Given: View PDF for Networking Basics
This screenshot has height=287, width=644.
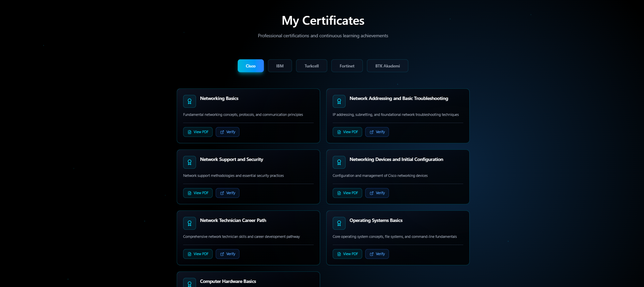Looking at the screenshot, I should 198,132.
